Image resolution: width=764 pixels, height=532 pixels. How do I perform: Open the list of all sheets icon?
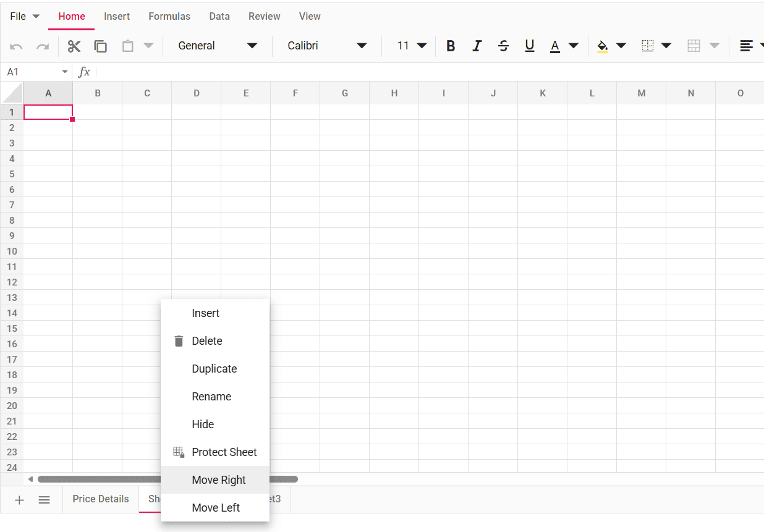pyautogui.click(x=44, y=500)
